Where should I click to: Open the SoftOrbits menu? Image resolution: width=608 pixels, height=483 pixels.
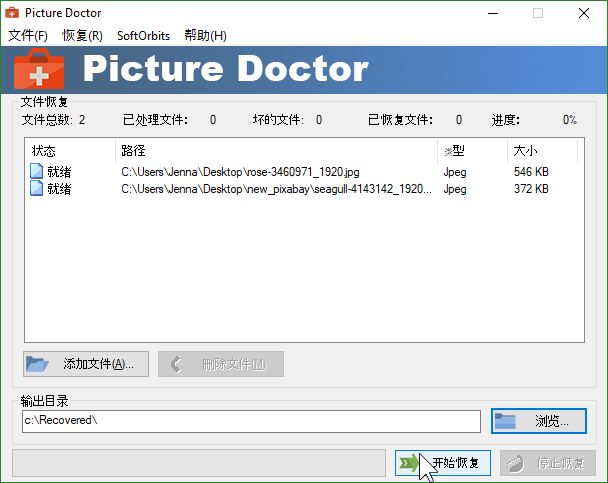point(143,35)
